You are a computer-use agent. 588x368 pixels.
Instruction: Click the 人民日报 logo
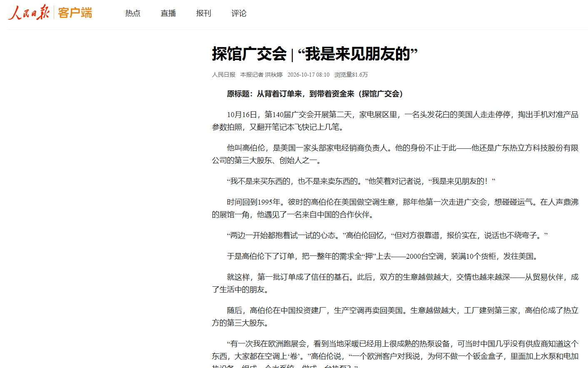(x=29, y=13)
